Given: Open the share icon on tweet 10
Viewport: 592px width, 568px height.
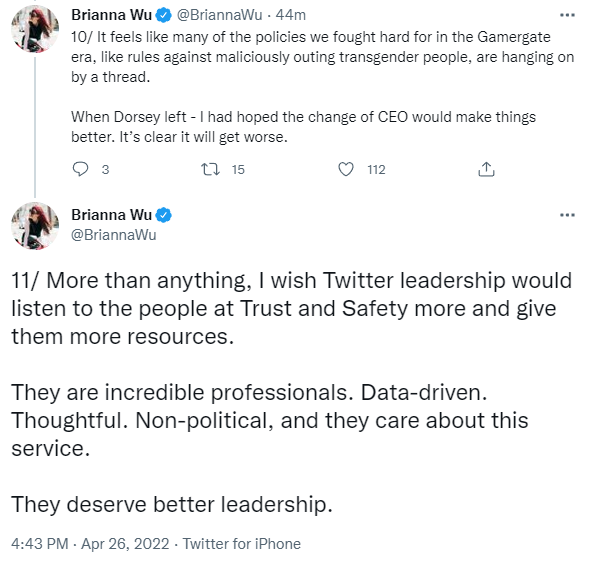Looking at the screenshot, I should [486, 169].
